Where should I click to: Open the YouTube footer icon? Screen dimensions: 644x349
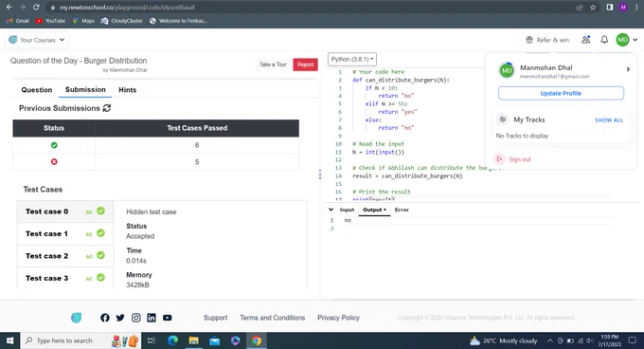tap(168, 318)
